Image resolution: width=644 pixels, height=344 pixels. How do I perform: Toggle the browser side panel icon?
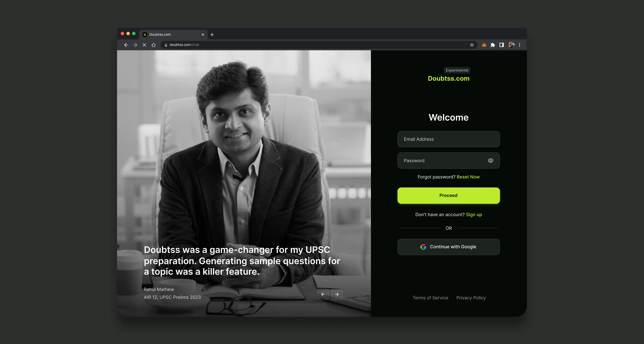[x=502, y=45]
